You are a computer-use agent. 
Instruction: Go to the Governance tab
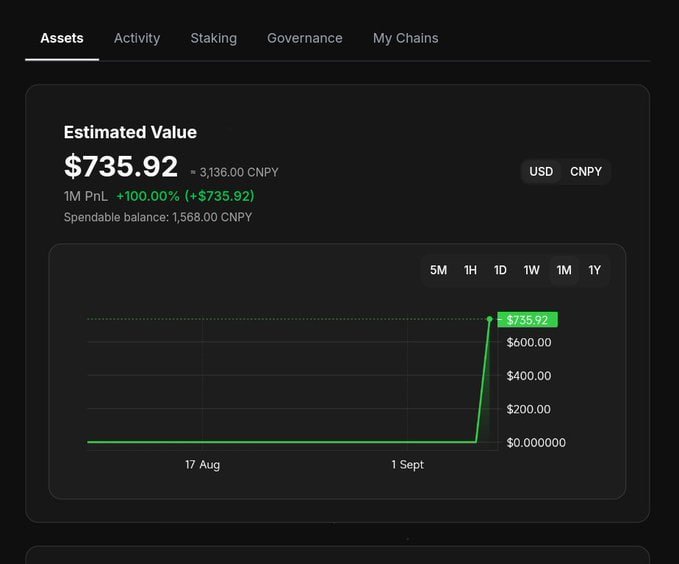(x=304, y=38)
